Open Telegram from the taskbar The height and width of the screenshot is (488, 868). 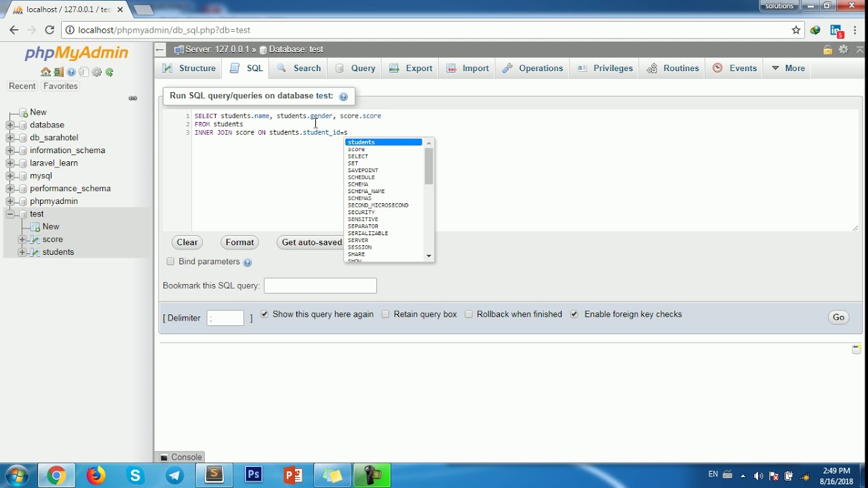click(175, 475)
